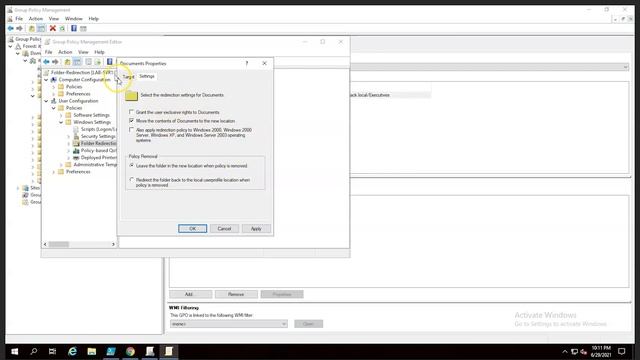Image resolution: width=640 pixels, height=360 pixels.
Task: Click blue help icon in Group Policy Management toolbar
Action: click(74, 29)
